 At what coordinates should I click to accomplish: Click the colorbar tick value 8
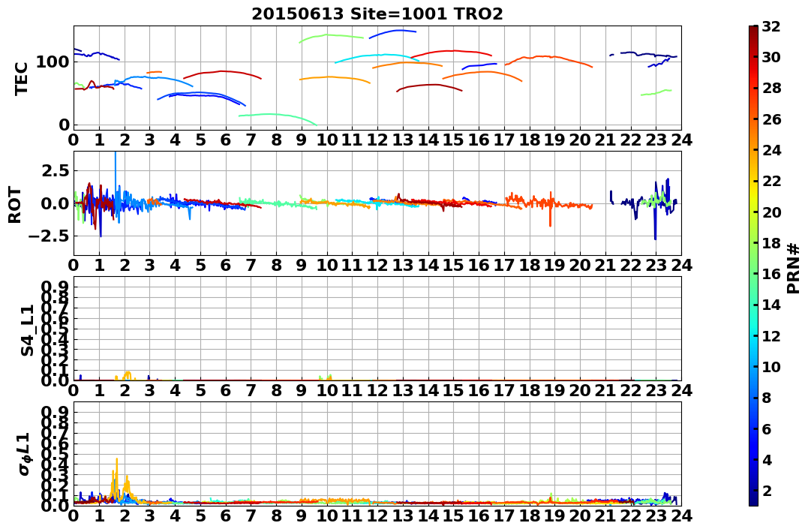click(x=767, y=398)
